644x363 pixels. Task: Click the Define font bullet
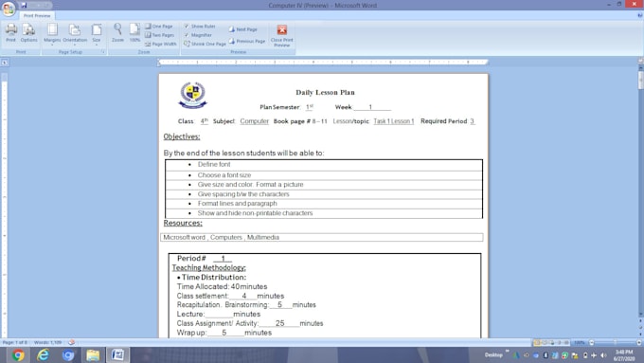coord(214,164)
